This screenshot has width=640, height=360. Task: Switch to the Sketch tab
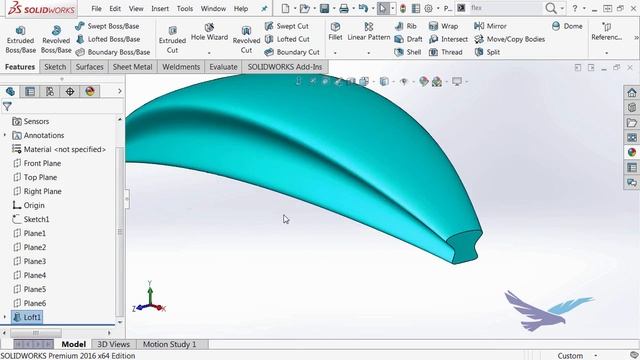pyautogui.click(x=55, y=67)
